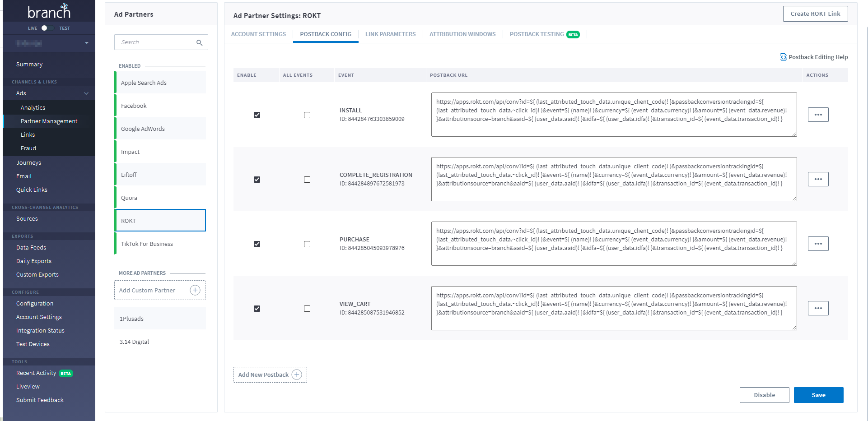Open the Attribution Windows tab

click(x=462, y=34)
